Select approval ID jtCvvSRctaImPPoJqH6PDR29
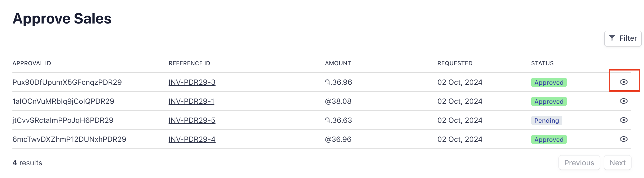 [63, 120]
